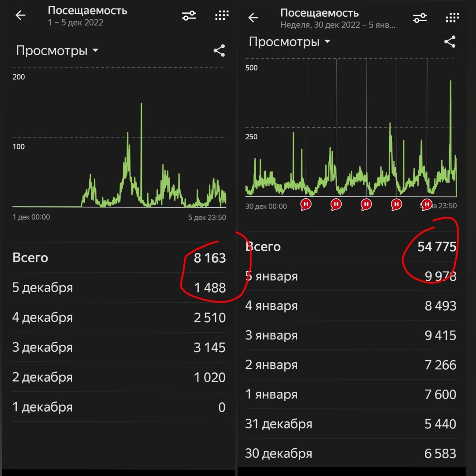Open the dotted grid menu in the left screen

coord(222,16)
